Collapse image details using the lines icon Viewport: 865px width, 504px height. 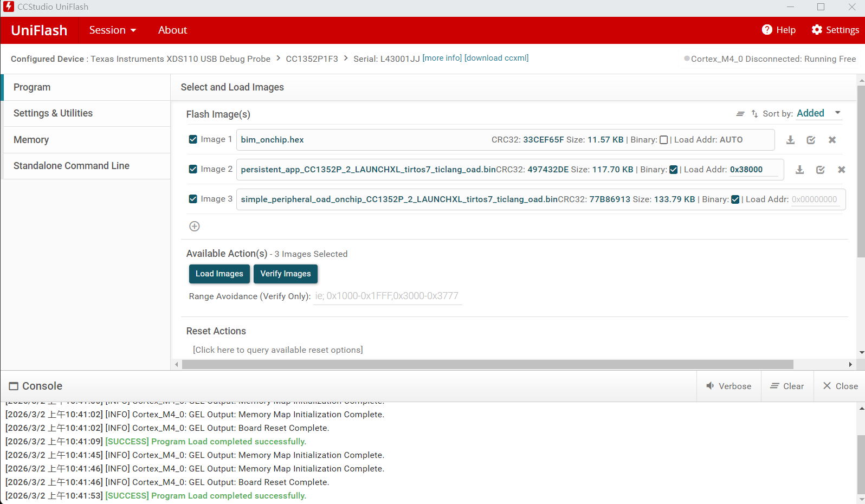point(740,114)
